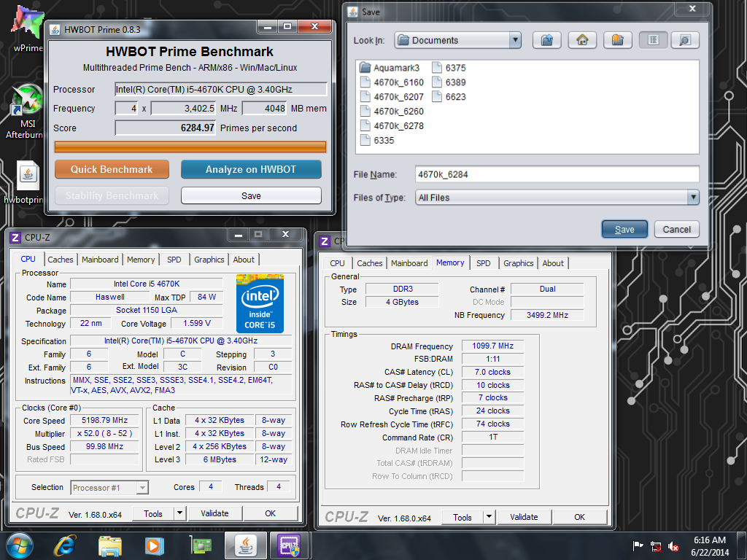Click Validate in left CPU-Z window
Screen dimensions: 747x560
coord(215,513)
